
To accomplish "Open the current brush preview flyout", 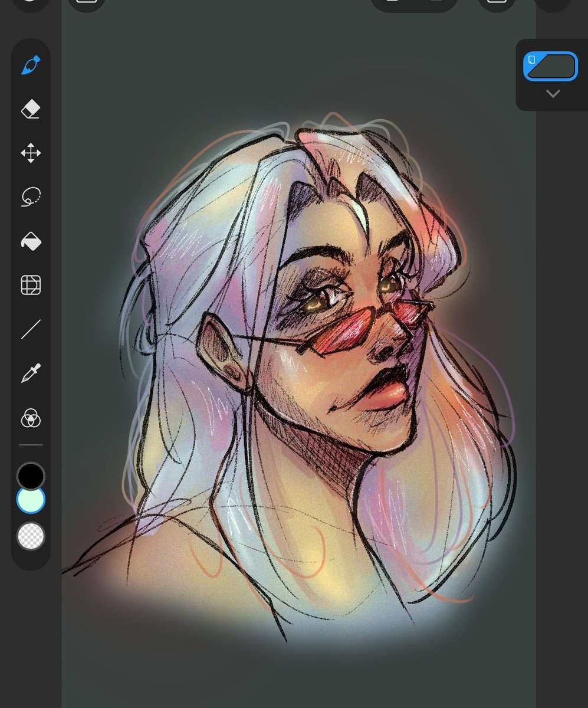I will pyautogui.click(x=550, y=66).
